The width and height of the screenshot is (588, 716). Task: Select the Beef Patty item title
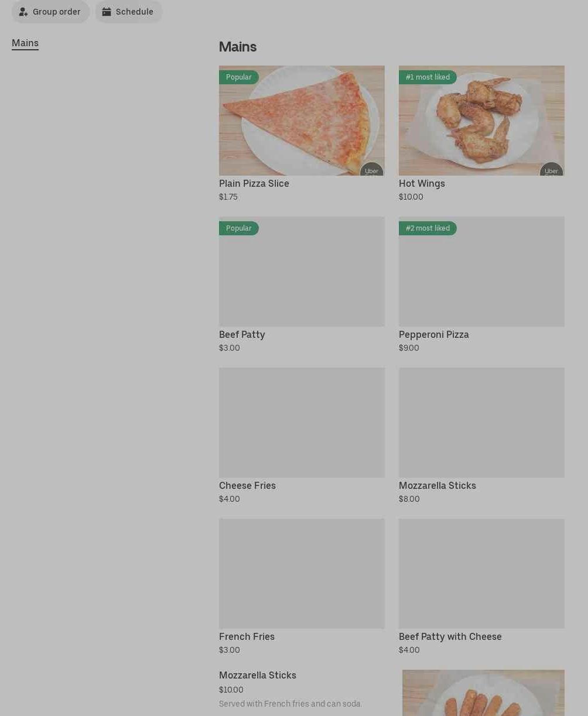point(242,335)
